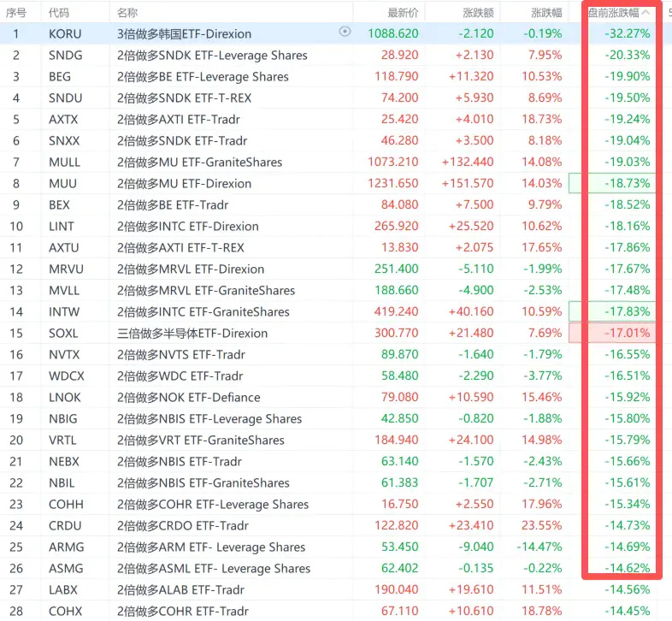Click the 名称 column header
The image size is (672, 621).
pos(127,13)
